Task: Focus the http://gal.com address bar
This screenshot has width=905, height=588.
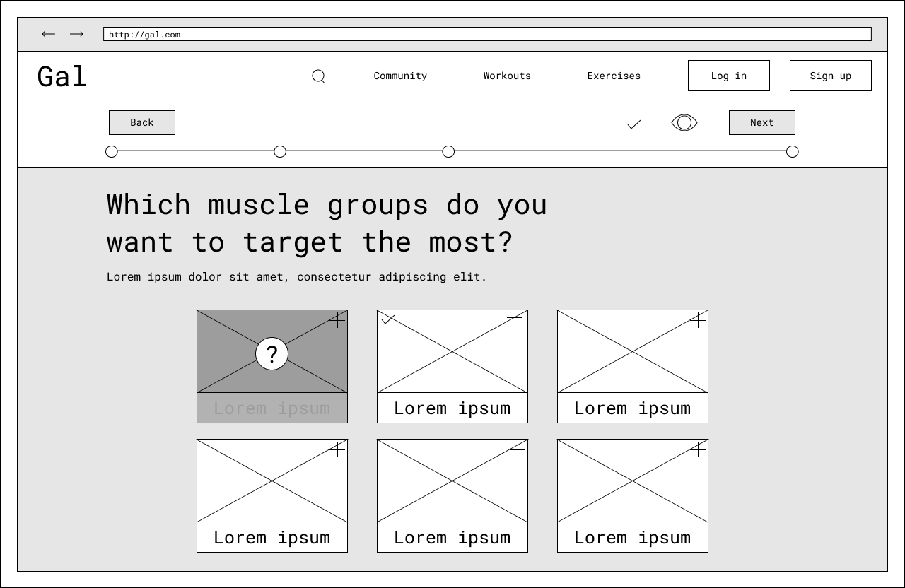Action: [487, 34]
